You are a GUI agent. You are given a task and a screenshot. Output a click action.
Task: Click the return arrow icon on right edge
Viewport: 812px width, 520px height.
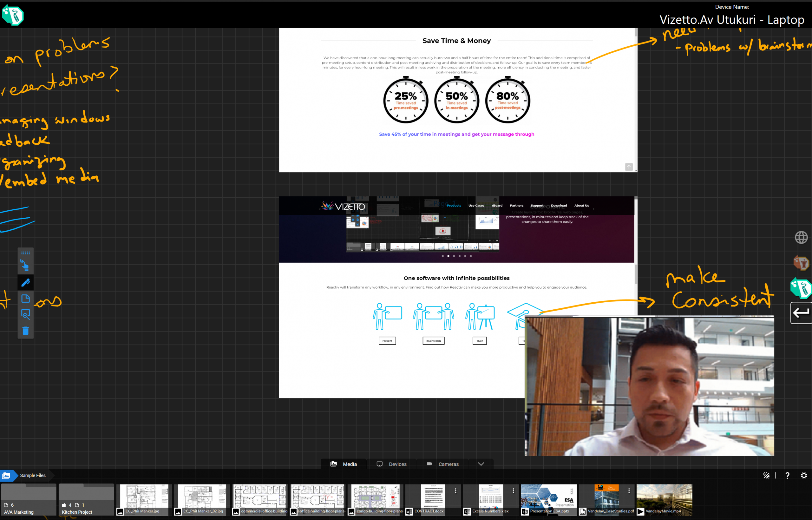click(x=801, y=313)
